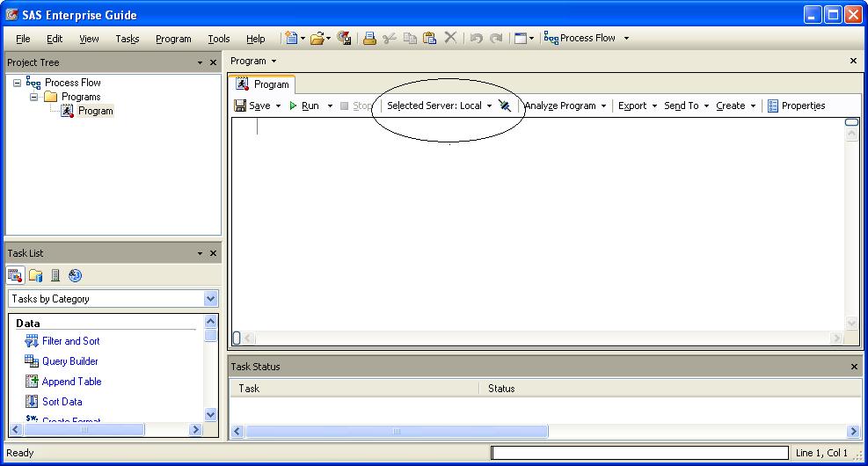
Task: Open the Program menu in menu bar
Action: pos(173,39)
